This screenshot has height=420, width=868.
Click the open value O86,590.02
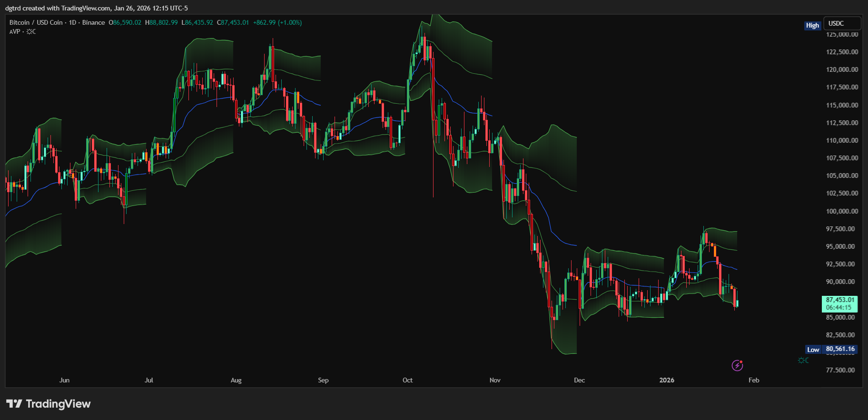pos(125,22)
